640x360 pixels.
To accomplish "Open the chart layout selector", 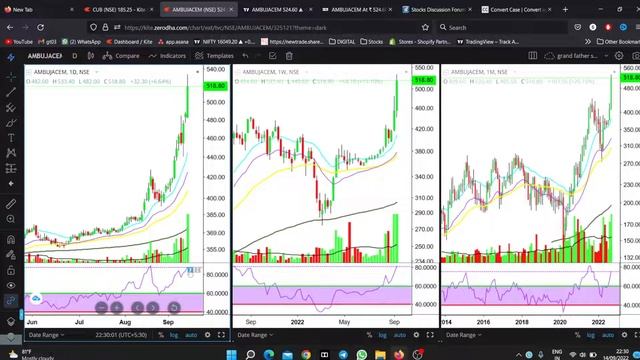I will click(533, 56).
